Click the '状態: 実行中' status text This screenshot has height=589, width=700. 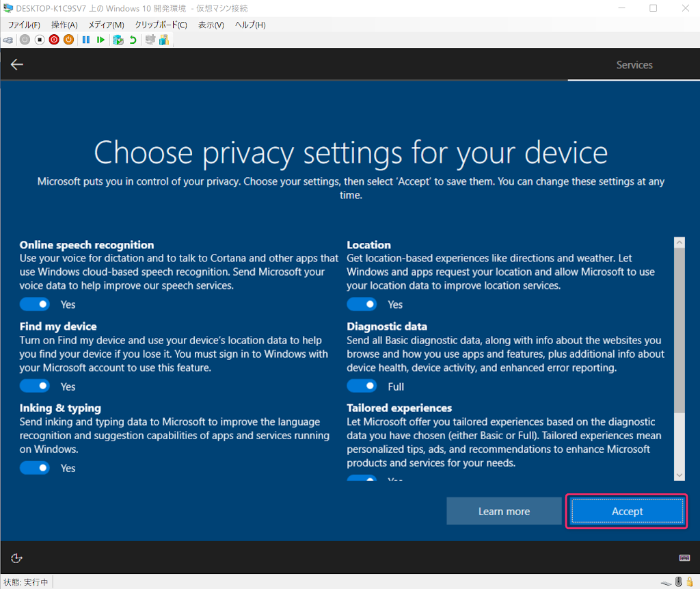click(x=25, y=582)
